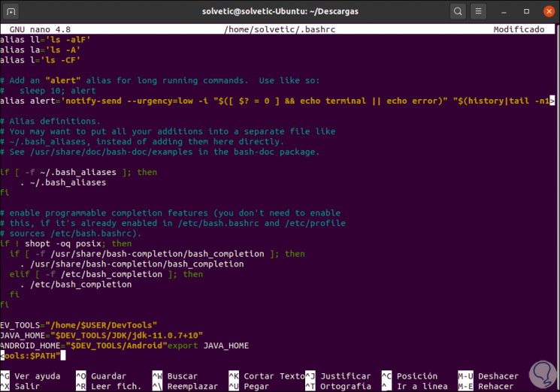
Task: Maximize the terminal window
Action: tap(526, 11)
